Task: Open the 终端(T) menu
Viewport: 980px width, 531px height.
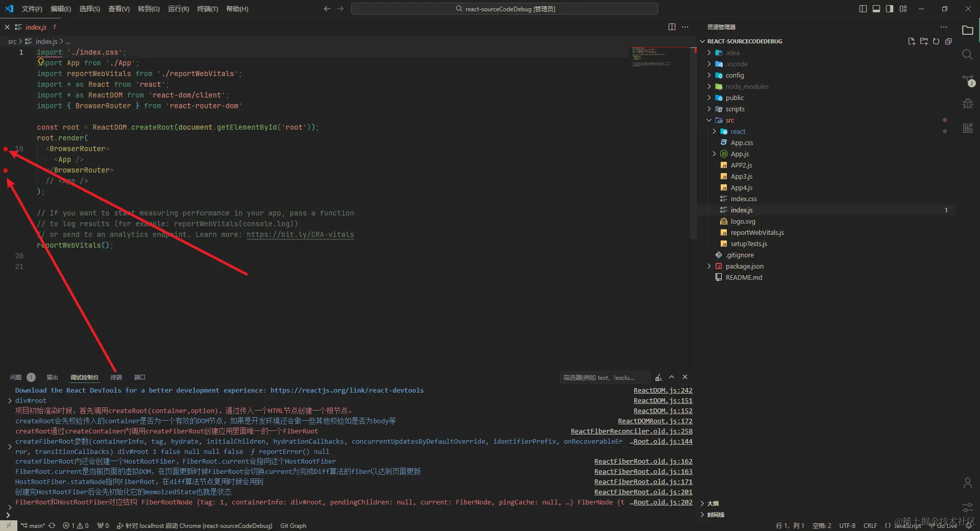Action: click(x=207, y=9)
